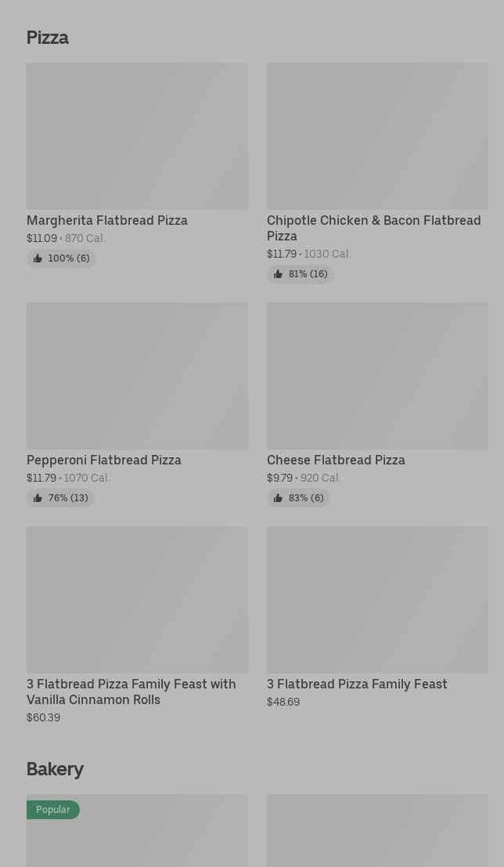The width and height of the screenshot is (504, 867).
Task: Open Pepperoni Flatbread Pizza item link
Action: (x=104, y=460)
